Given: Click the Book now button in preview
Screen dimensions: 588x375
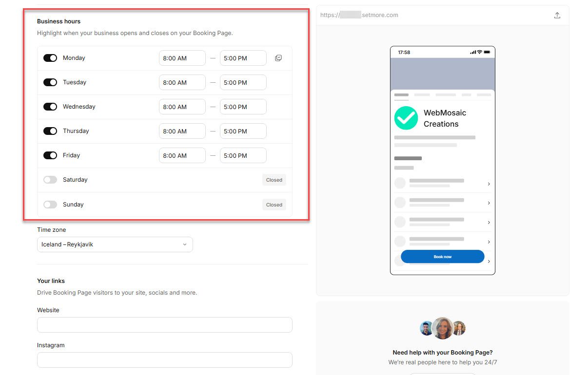Looking at the screenshot, I should click(442, 257).
